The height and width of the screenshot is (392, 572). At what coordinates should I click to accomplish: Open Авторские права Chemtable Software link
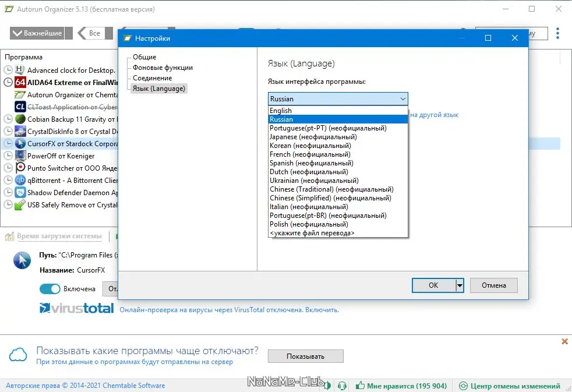coord(86,386)
